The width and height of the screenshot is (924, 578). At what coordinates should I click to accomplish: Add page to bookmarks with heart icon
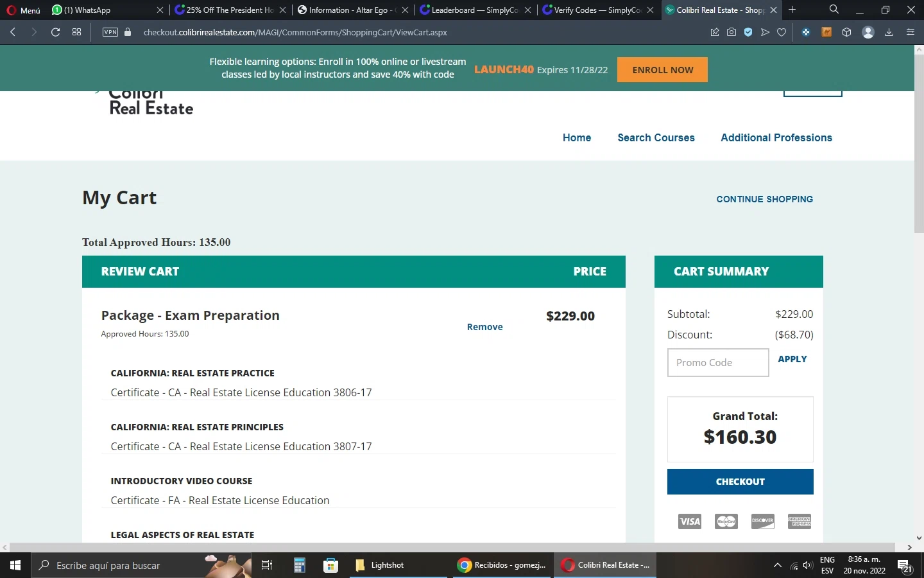click(782, 32)
